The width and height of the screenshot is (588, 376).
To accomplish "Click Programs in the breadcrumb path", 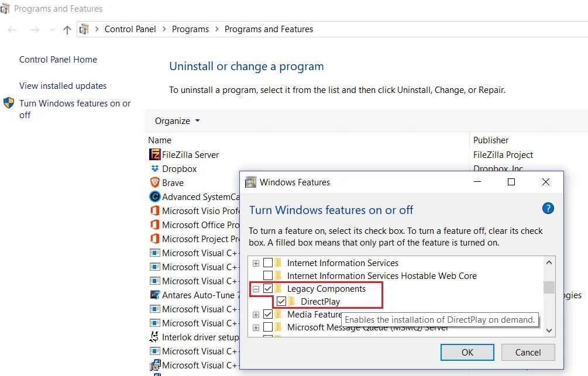I will click(190, 29).
